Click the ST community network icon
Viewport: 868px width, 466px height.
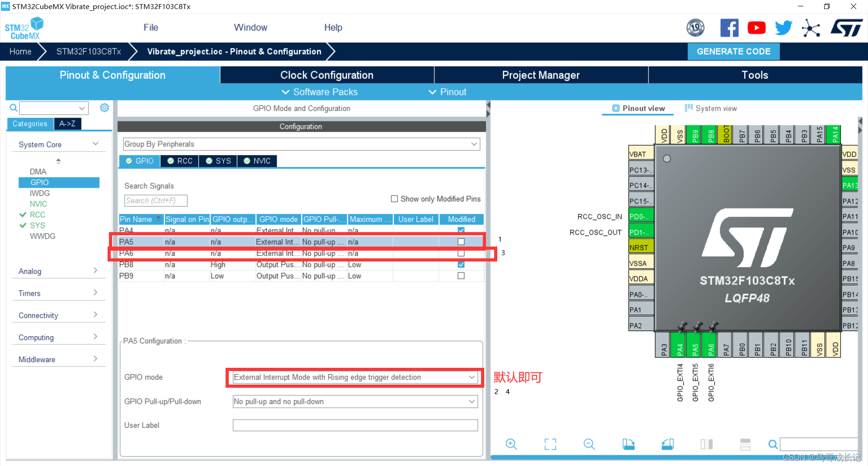coord(811,28)
